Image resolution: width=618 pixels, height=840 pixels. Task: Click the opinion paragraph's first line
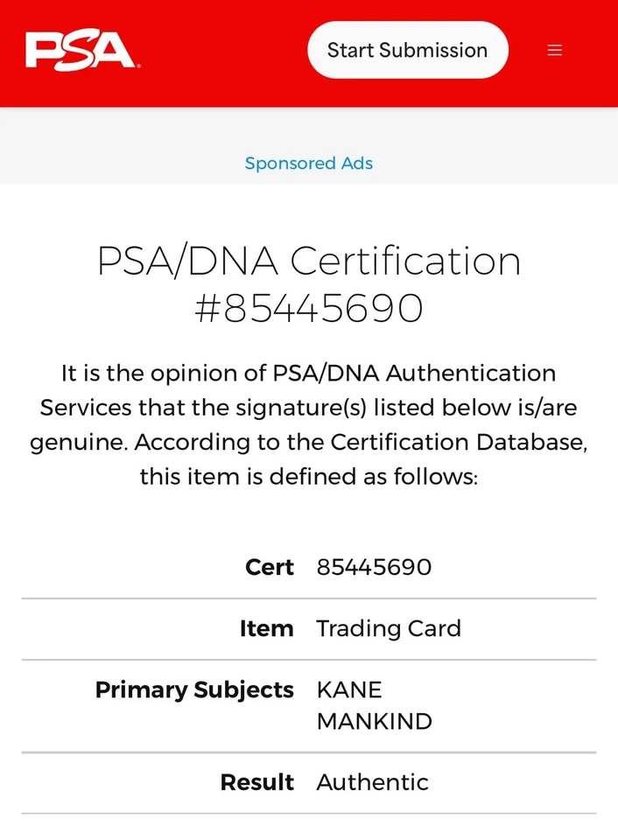tap(309, 374)
